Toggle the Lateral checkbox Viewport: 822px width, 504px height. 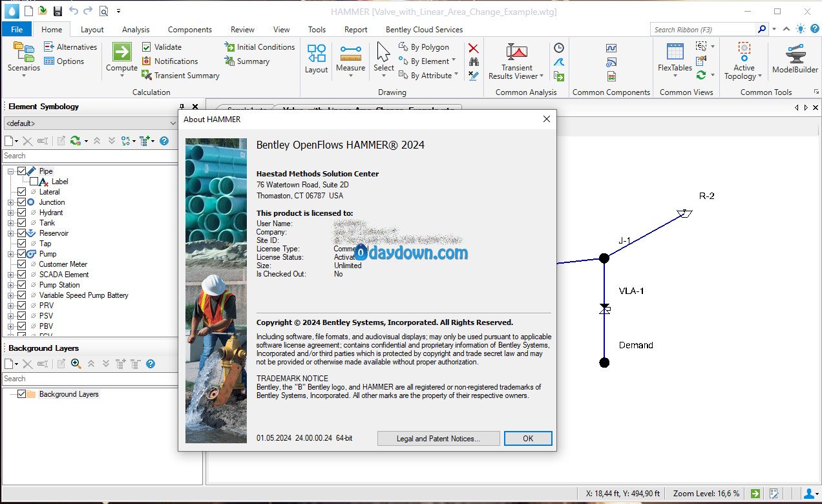22,192
